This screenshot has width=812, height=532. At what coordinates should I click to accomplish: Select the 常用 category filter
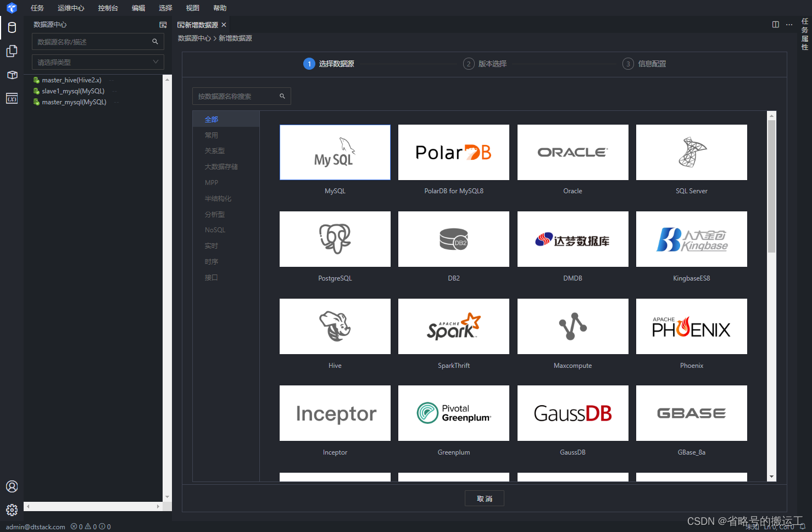[x=226, y=135]
